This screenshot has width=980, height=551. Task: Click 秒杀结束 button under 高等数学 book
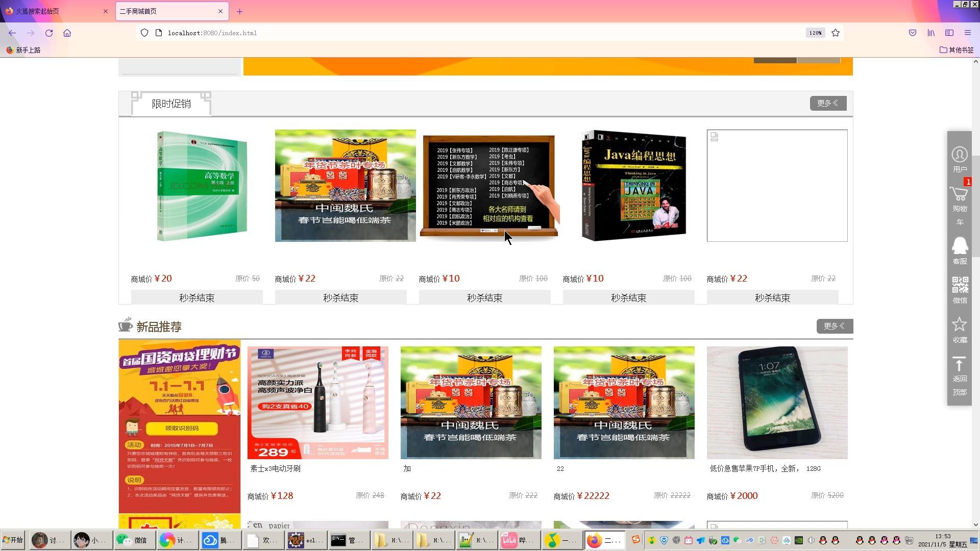197,297
